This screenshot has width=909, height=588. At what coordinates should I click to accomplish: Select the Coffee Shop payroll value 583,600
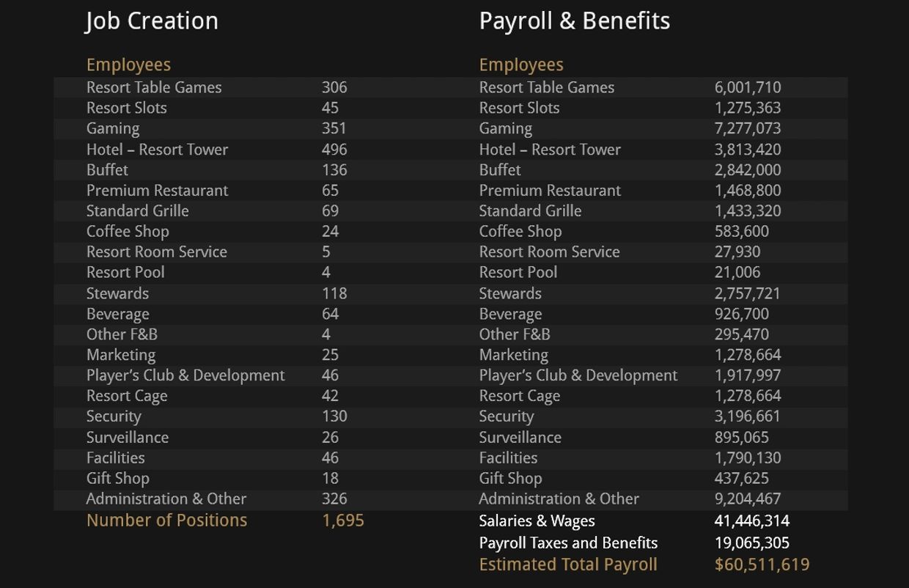(741, 232)
